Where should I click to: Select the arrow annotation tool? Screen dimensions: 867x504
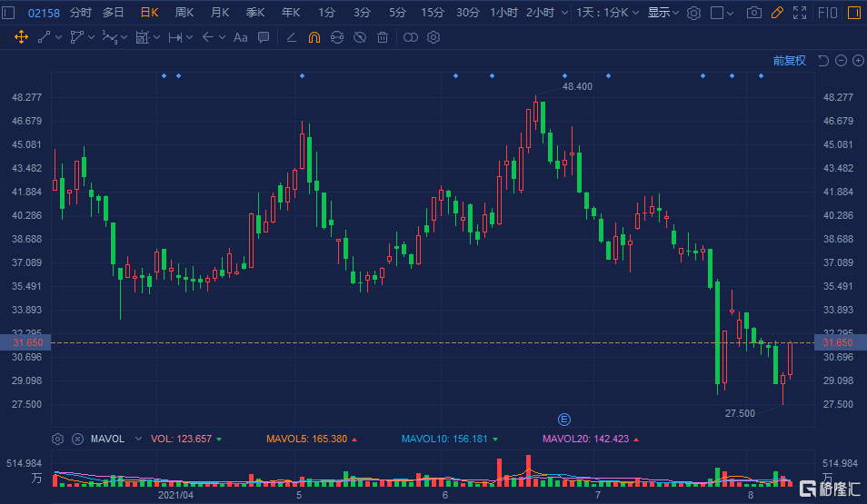[208, 37]
